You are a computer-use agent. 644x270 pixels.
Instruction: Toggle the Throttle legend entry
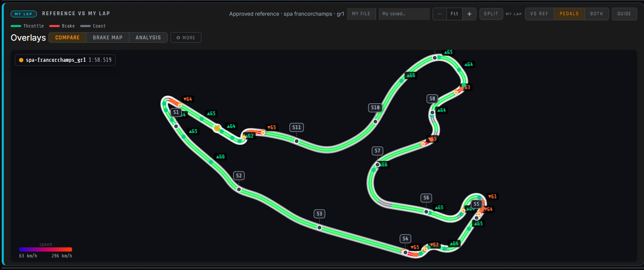point(27,26)
